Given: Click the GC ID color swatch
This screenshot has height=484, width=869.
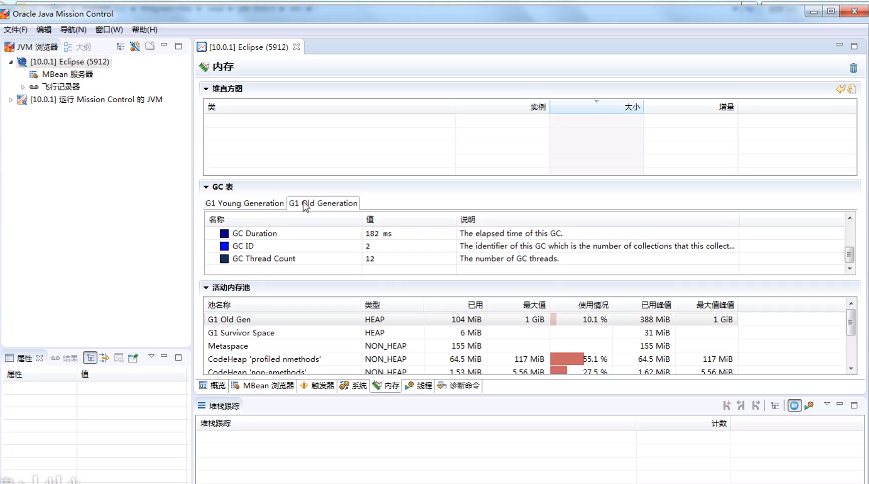Looking at the screenshot, I should [225, 246].
